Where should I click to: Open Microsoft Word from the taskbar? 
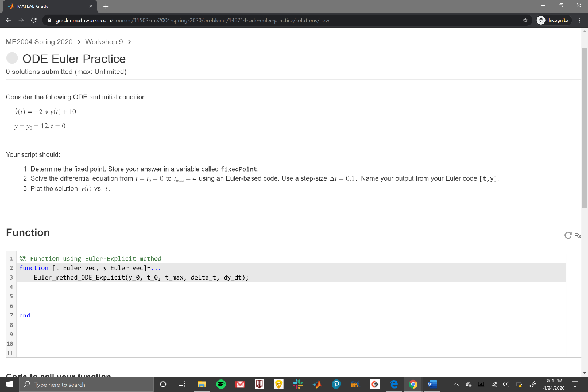tap(432, 384)
